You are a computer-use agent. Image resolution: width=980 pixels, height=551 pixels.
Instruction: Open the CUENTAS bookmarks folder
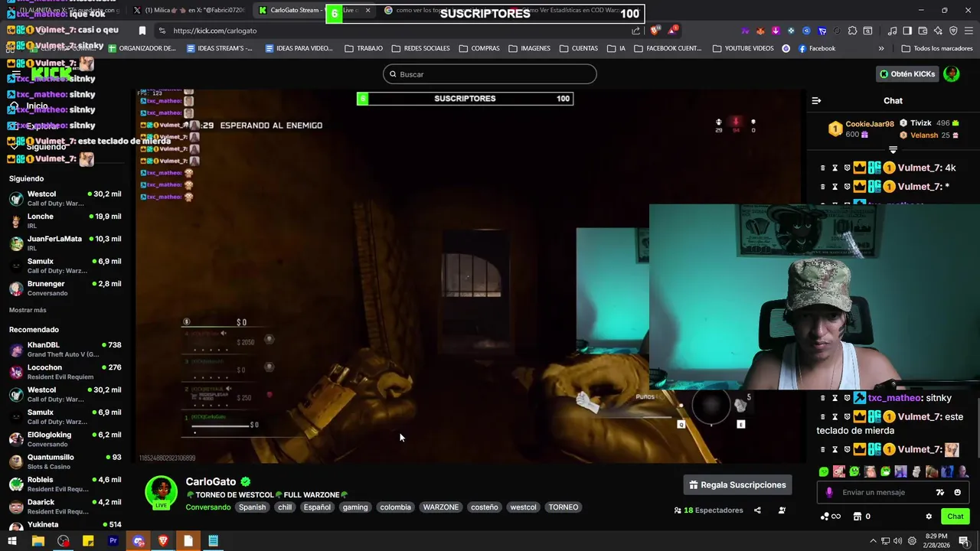point(579,48)
